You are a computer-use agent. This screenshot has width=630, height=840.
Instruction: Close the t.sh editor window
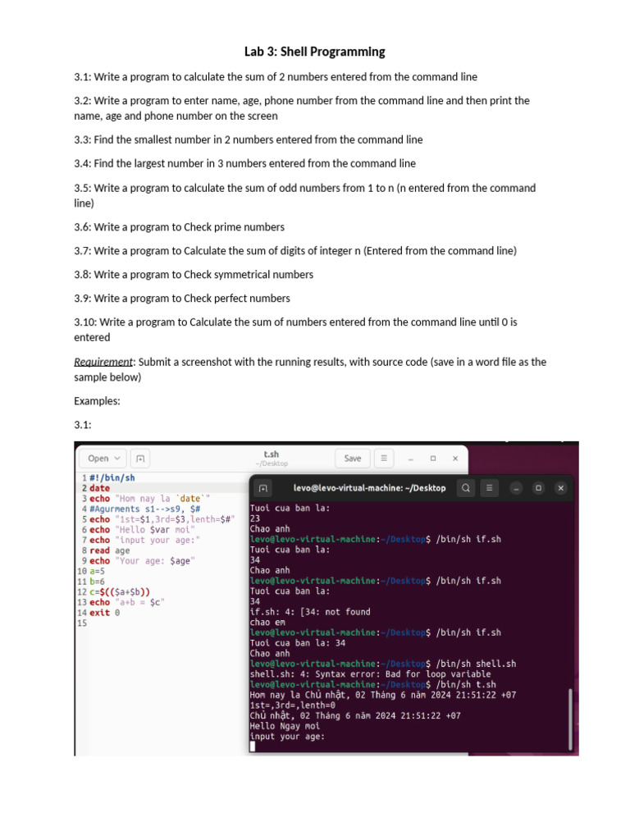(x=455, y=459)
